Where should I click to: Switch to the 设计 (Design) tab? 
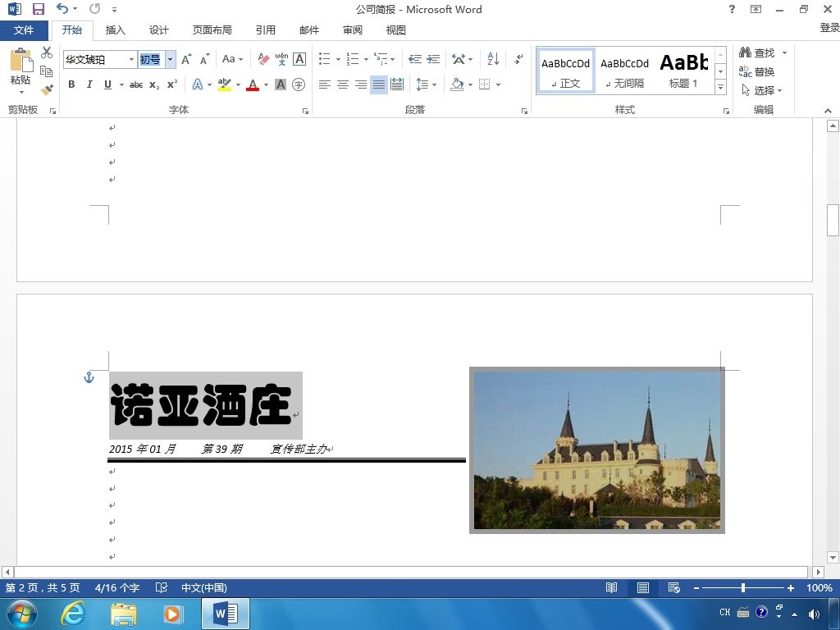tap(158, 30)
